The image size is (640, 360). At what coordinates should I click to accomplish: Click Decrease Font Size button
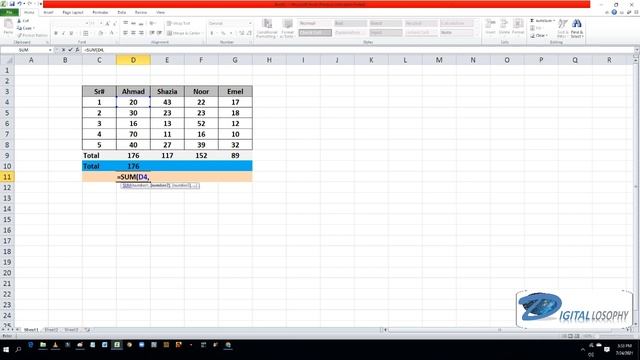pos(115,24)
